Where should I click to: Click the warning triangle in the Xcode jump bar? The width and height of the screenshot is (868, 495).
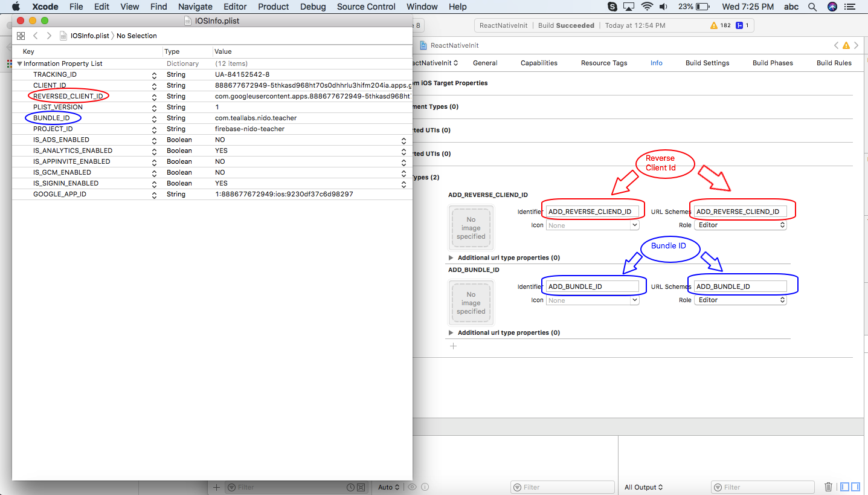(x=846, y=45)
